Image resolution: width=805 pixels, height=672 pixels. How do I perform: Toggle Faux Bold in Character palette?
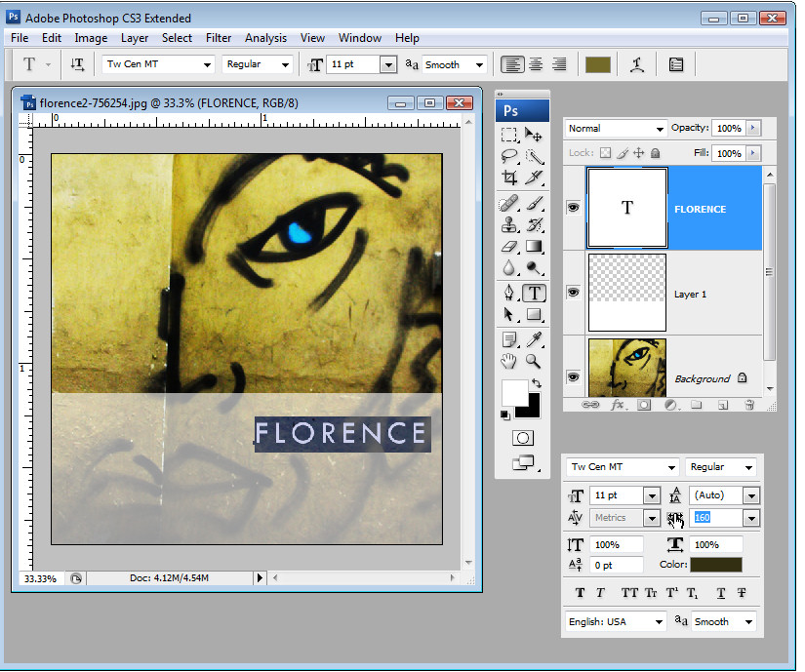581,593
